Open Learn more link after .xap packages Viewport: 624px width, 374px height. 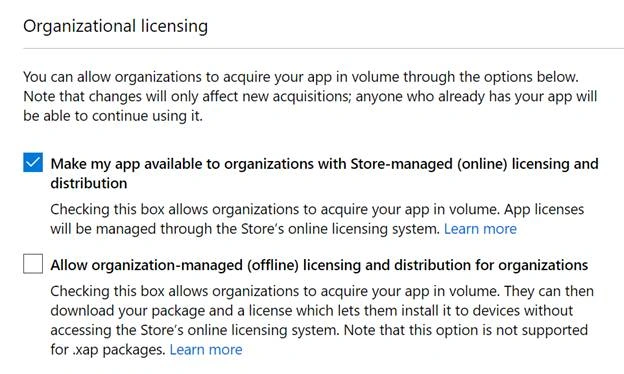coord(206,349)
